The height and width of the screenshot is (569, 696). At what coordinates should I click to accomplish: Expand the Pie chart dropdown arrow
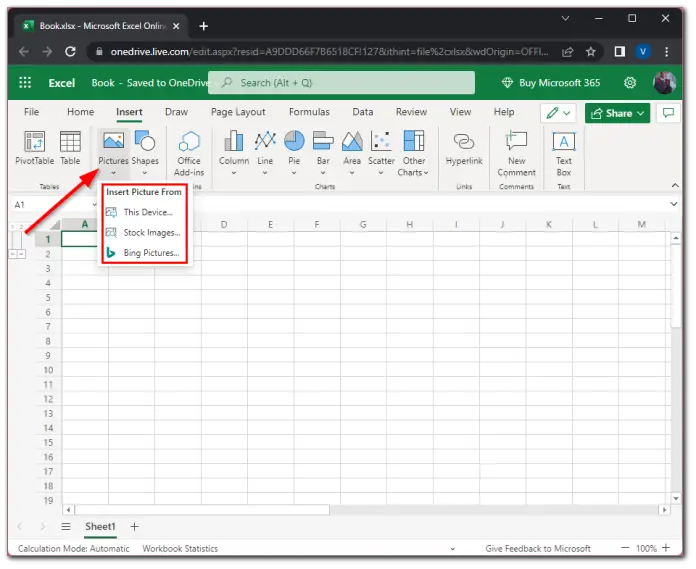point(294,173)
